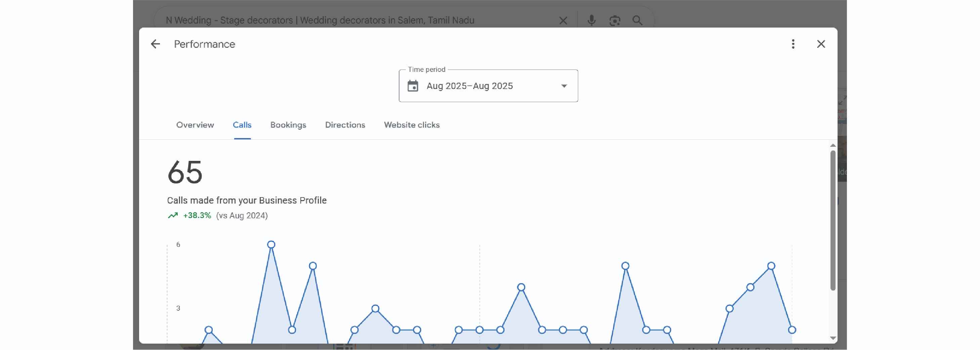The image size is (980, 350).
Task: Open the three-dot more options menu
Action: pyautogui.click(x=793, y=44)
